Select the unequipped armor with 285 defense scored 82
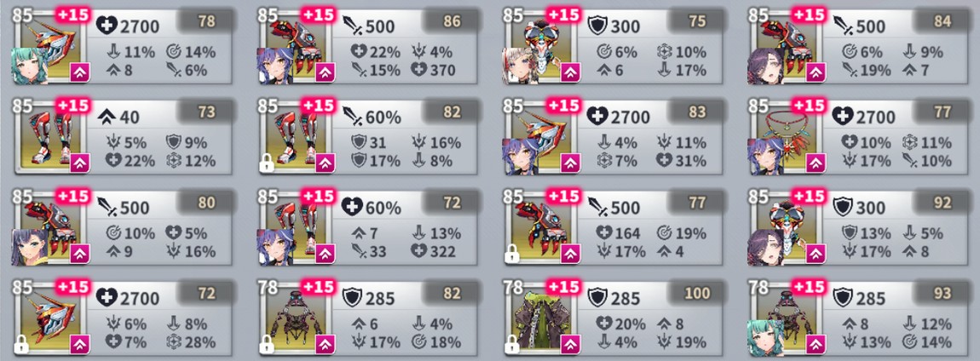Image resolution: width=980 pixels, height=361 pixels. tap(367, 317)
